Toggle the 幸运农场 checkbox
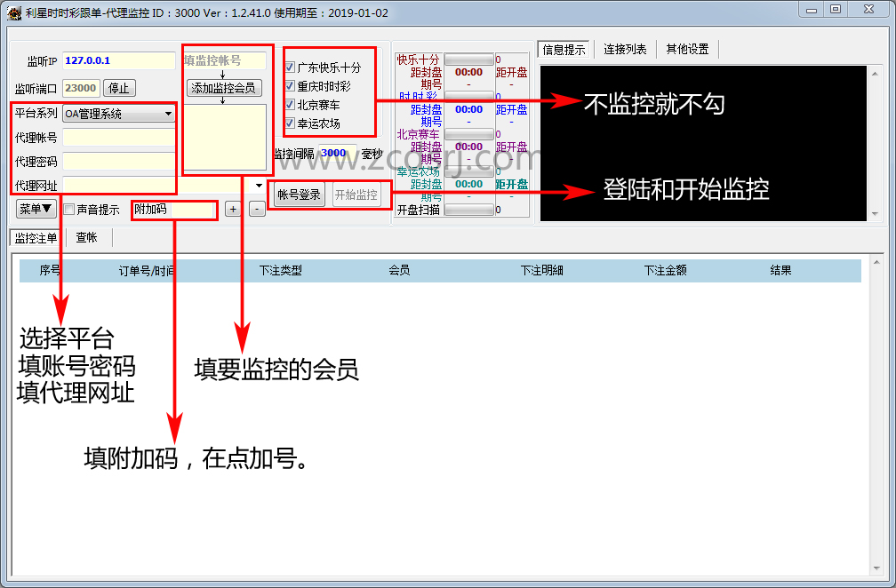This screenshot has width=896, height=588. point(291,123)
